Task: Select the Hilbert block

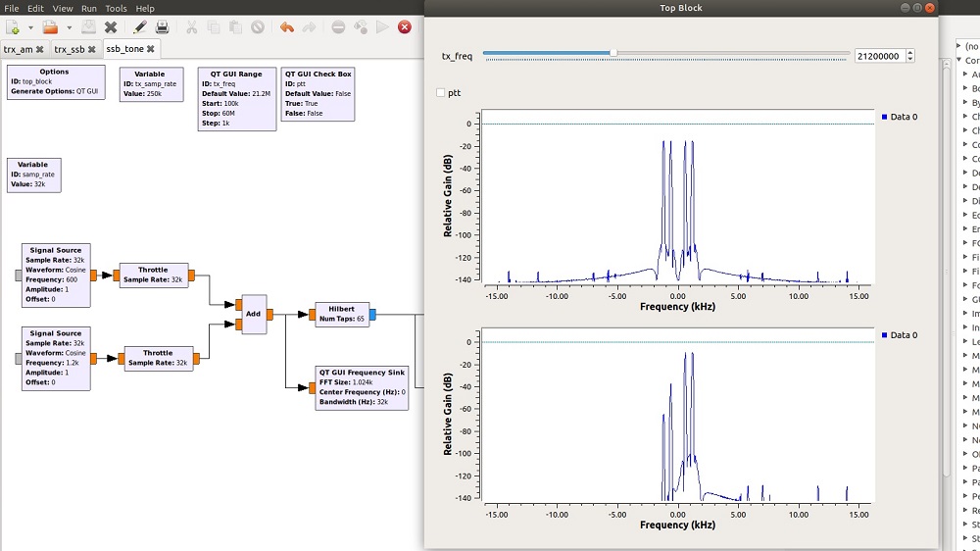Action: coord(342,314)
